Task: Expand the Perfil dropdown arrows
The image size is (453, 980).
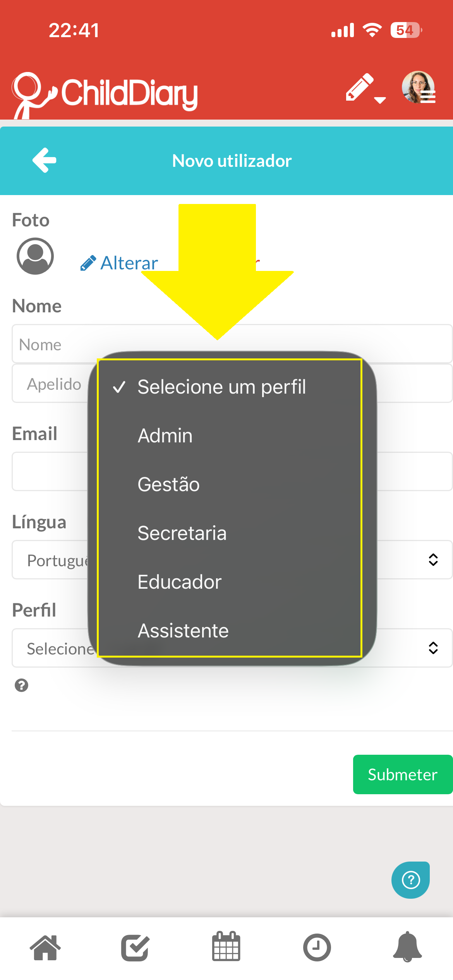Action: [x=433, y=648]
